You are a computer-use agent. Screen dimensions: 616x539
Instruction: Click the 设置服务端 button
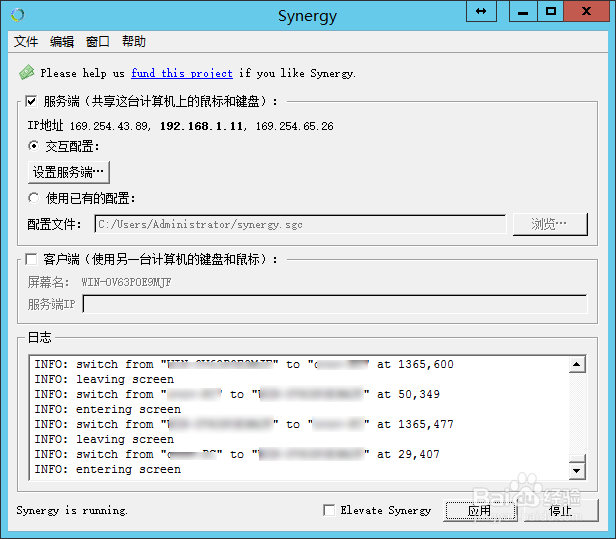click(x=69, y=172)
